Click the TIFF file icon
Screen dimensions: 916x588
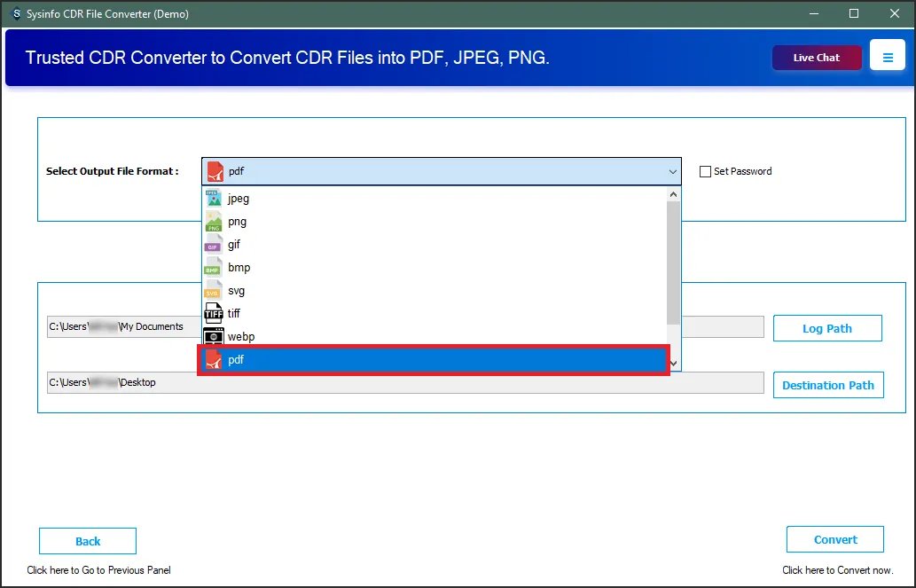(x=213, y=313)
